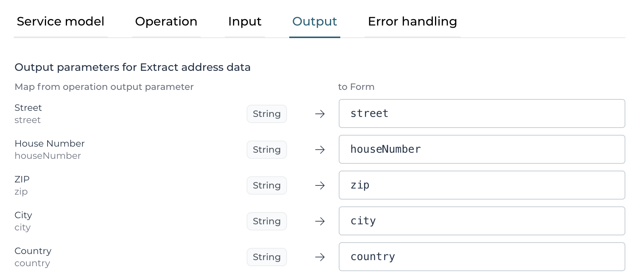
Task: Click the String type badge for Country
Action: (x=266, y=257)
